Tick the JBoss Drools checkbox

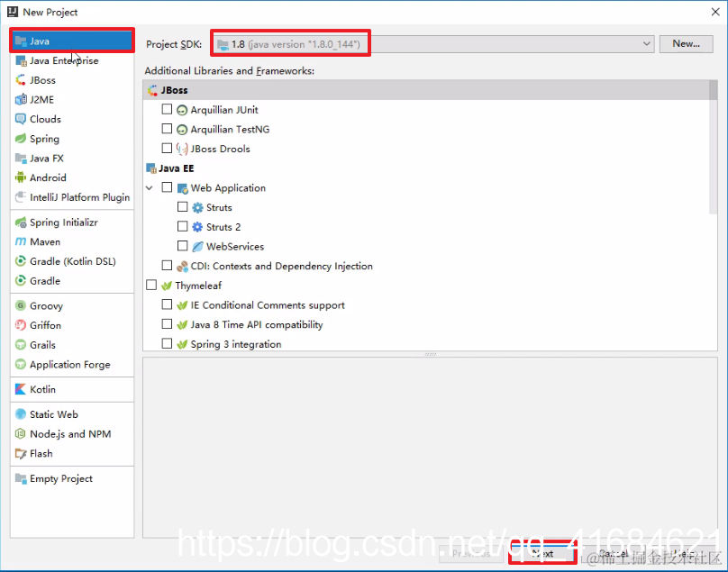point(167,148)
